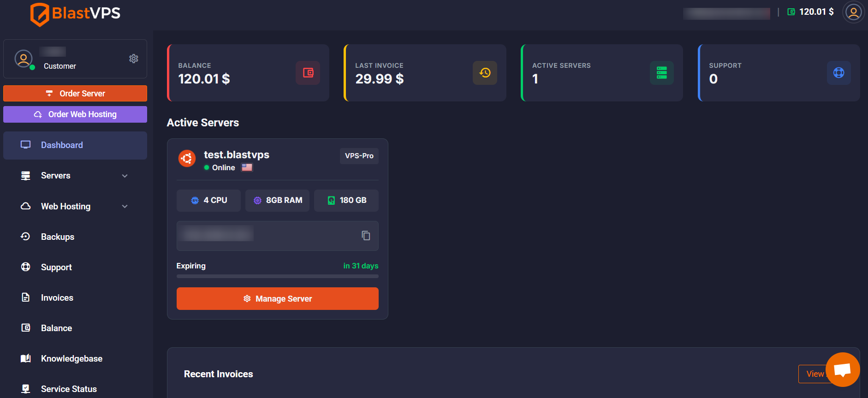Click the test.blastvps server name

pyautogui.click(x=237, y=155)
